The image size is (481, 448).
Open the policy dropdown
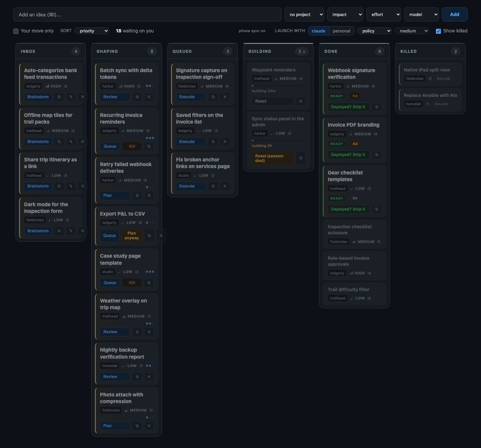click(374, 31)
